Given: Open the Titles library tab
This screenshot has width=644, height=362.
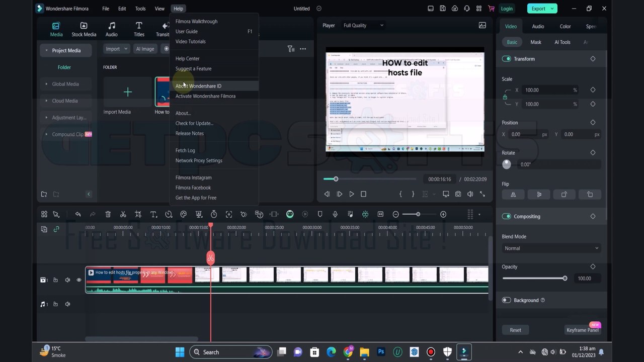Looking at the screenshot, I should click(139, 30).
